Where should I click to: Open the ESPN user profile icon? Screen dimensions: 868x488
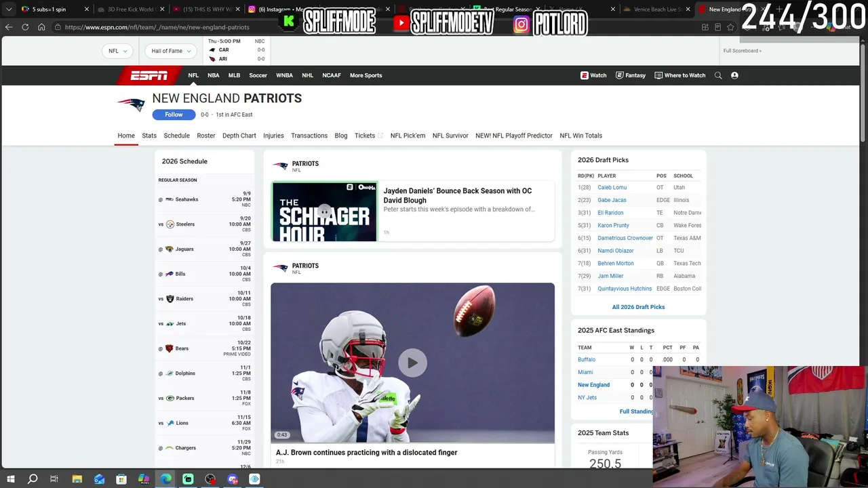734,75
